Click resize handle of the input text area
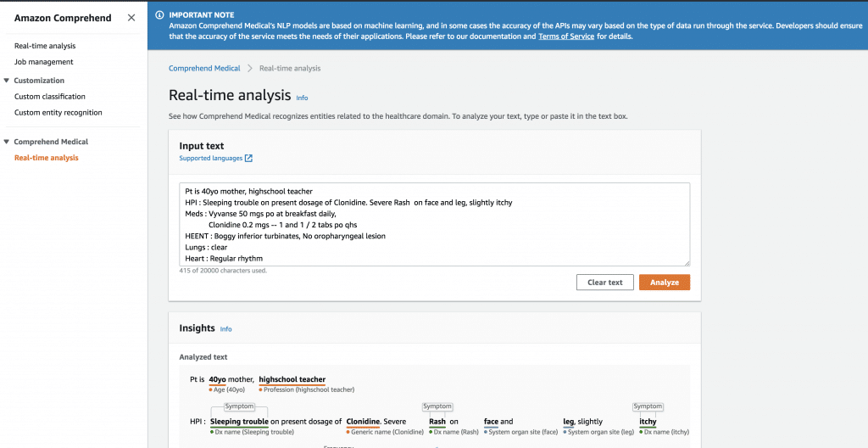The image size is (868, 448). [x=687, y=263]
